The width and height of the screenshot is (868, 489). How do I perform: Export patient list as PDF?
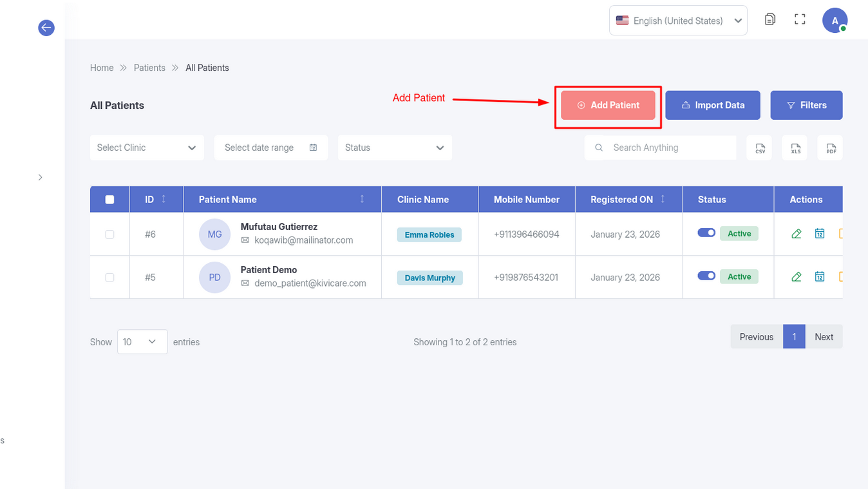[x=831, y=148]
